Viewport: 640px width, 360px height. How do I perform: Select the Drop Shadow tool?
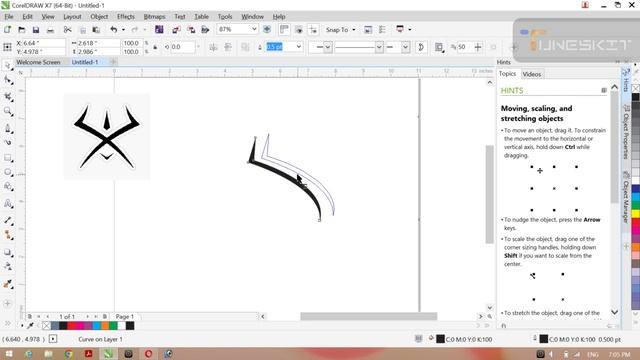[7, 253]
